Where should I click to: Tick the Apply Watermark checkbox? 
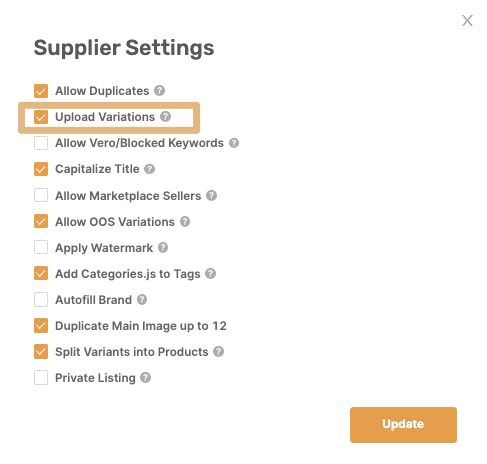click(41, 247)
